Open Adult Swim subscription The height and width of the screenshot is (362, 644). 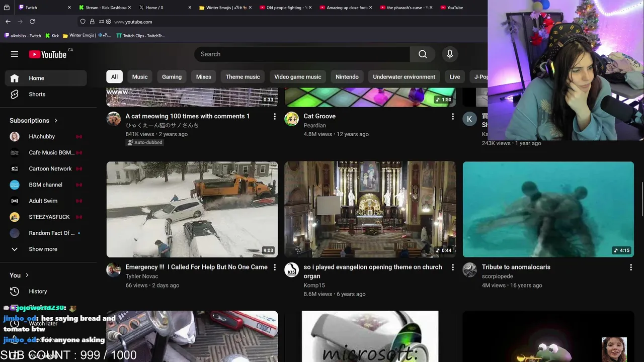click(46, 201)
